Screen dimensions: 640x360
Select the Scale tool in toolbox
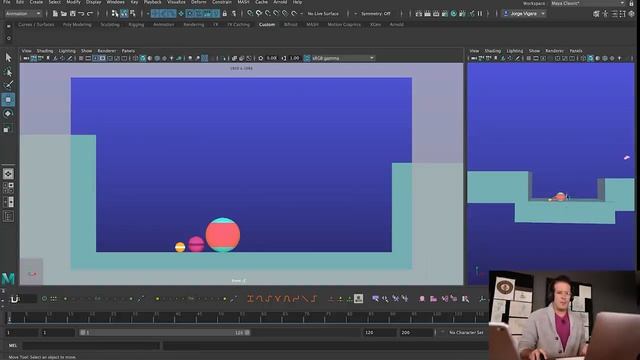point(7,129)
